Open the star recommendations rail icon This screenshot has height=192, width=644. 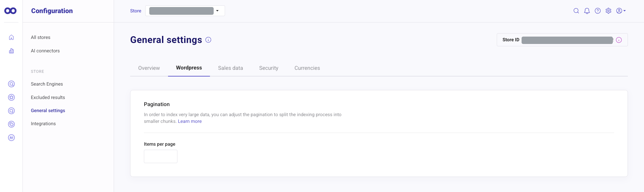tap(11, 97)
